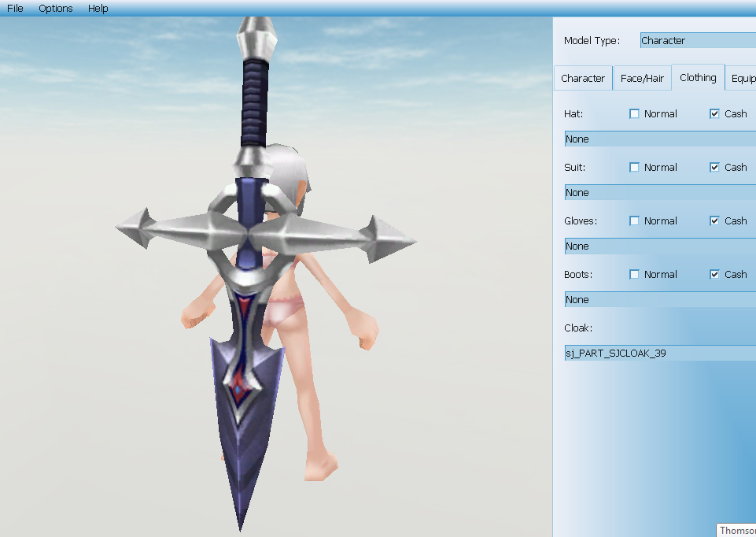The height and width of the screenshot is (537, 756).
Task: Disable the Cash checkbox for Suit
Action: pyautogui.click(x=714, y=167)
